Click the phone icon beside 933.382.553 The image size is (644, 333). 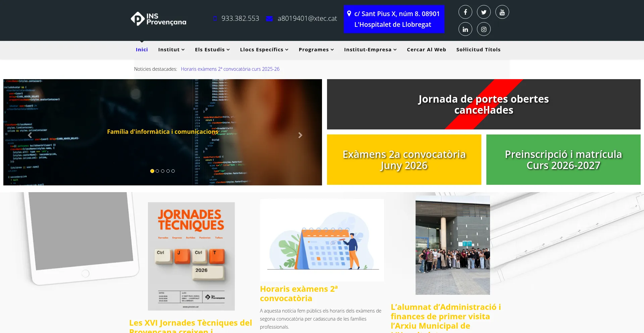pyautogui.click(x=215, y=18)
